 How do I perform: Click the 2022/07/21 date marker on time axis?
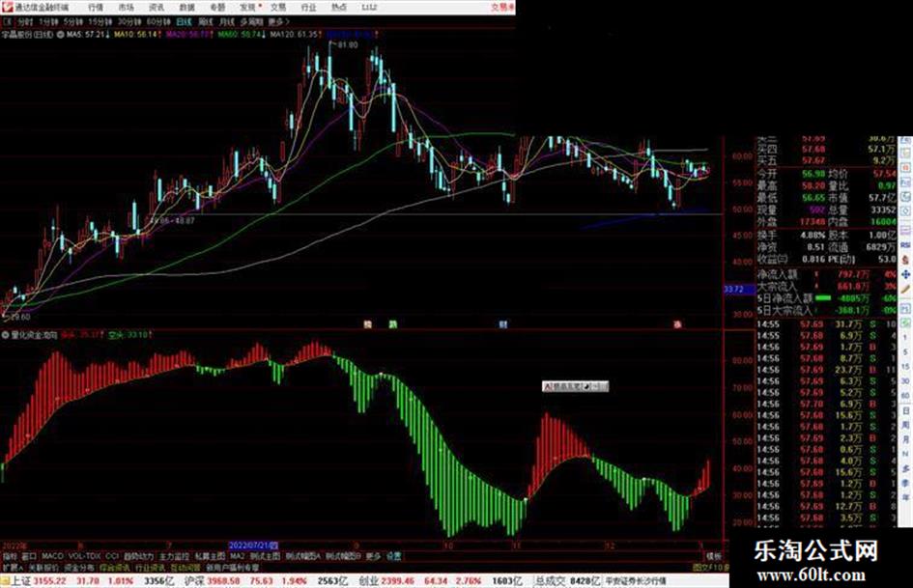pyautogui.click(x=253, y=546)
